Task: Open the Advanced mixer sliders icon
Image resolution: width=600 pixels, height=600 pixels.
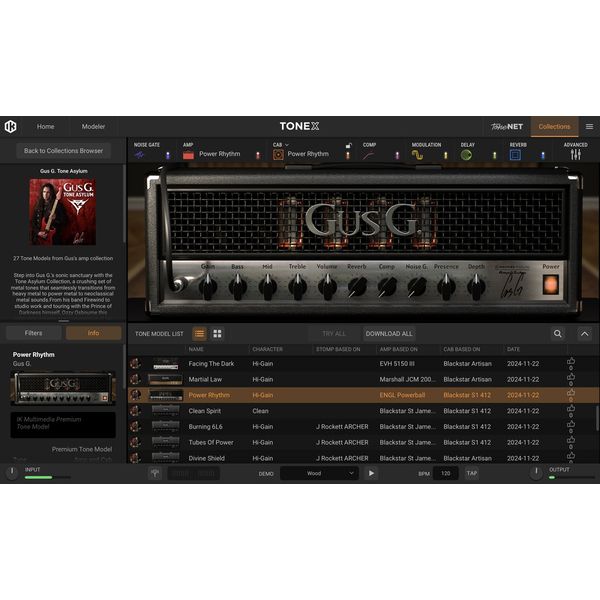Action: click(x=576, y=155)
